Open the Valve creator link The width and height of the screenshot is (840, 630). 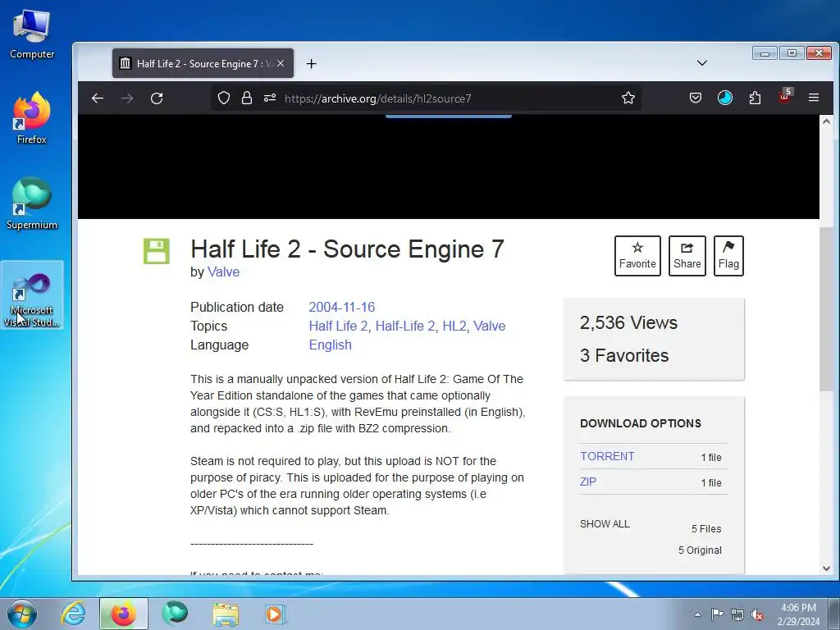[x=223, y=272]
